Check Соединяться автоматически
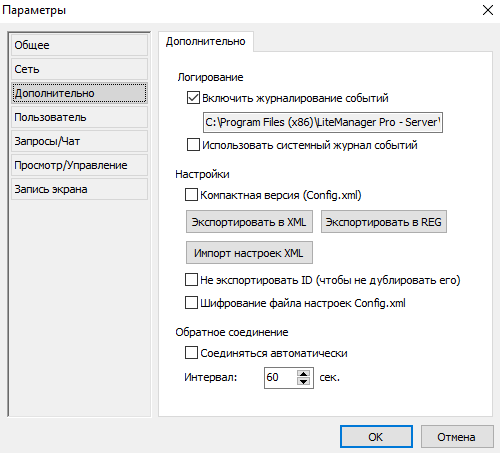This screenshot has width=500, height=453. (191, 353)
